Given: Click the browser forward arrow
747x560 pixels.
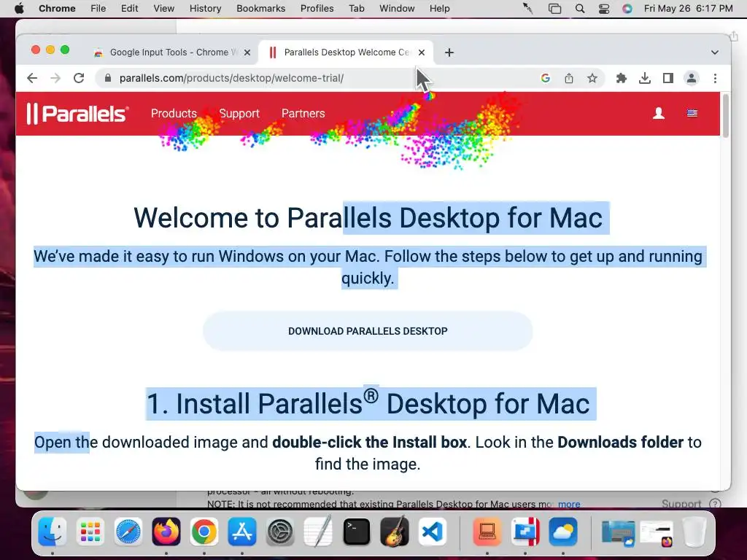Looking at the screenshot, I should tap(55, 78).
